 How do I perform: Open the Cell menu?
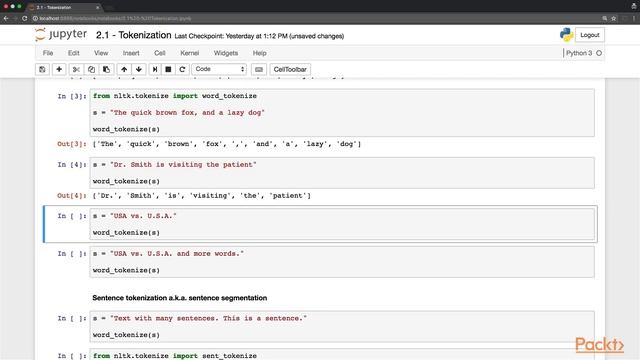[159, 53]
